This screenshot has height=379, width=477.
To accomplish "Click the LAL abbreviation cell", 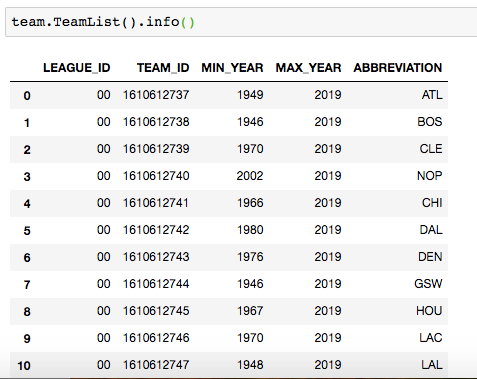I will (432, 365).
